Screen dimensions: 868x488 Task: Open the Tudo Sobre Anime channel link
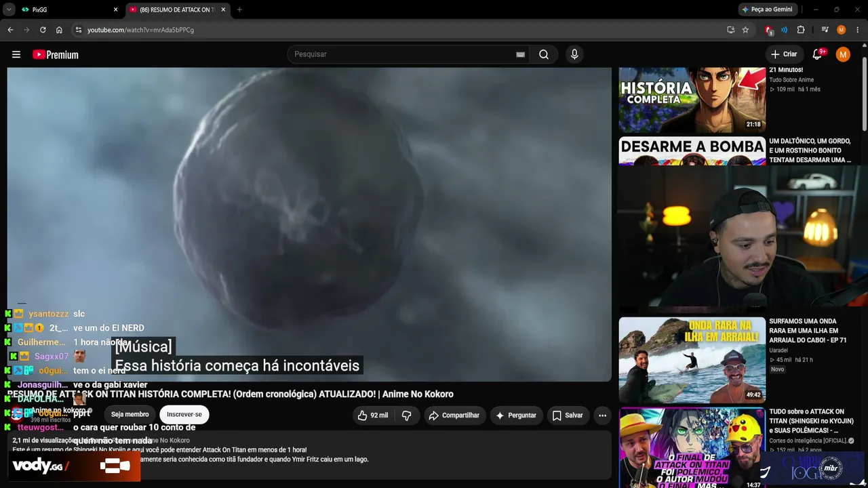(791, 80)
